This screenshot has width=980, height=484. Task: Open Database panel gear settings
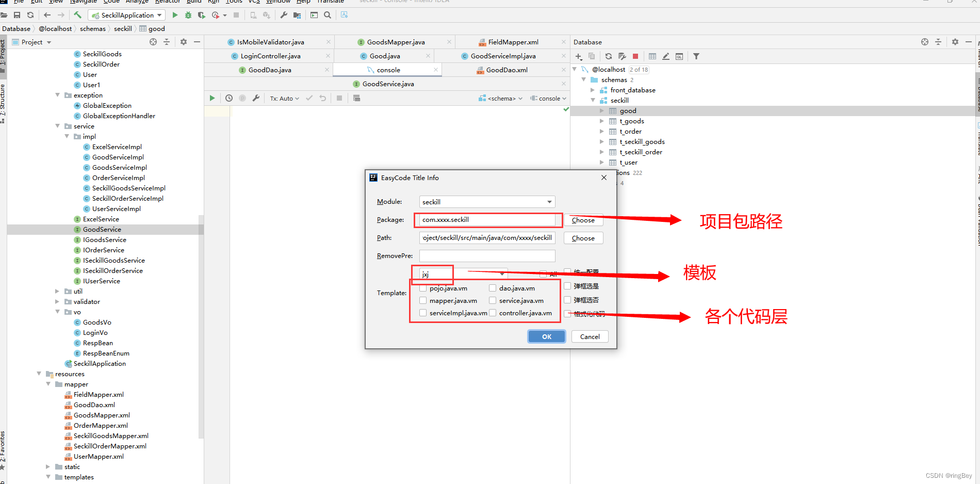955,42
